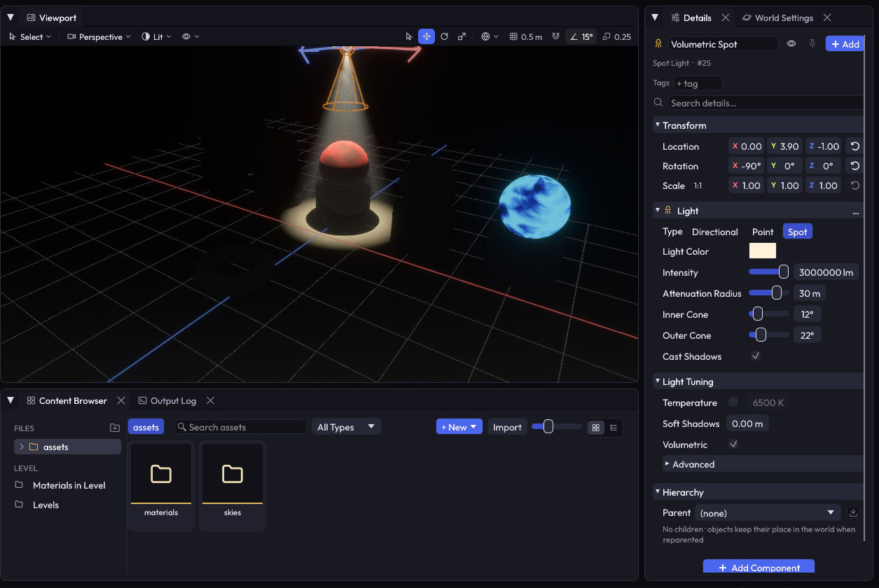The width and height of the screenshot is (879, 588).
Task: Click the new folder icon beside FILES
Action: click(115, 428)
